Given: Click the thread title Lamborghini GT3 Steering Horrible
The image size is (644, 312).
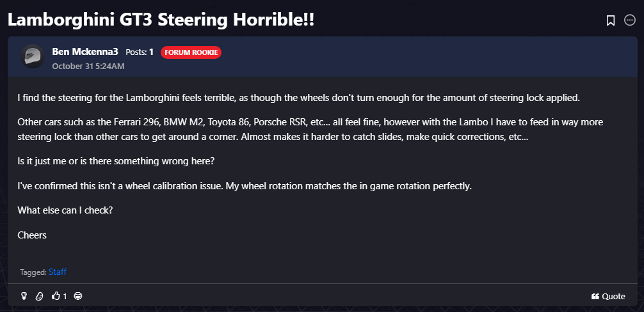Looking at the screenshot, I should point(161,19).
